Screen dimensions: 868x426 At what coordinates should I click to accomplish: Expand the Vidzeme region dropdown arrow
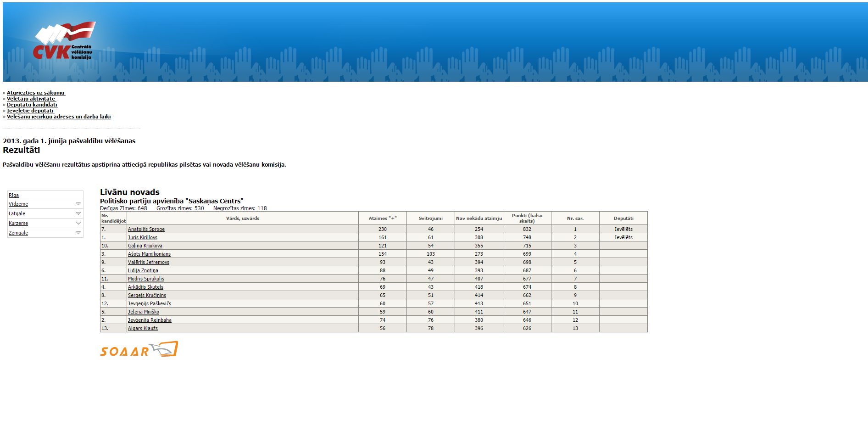[x=78, y=204]
